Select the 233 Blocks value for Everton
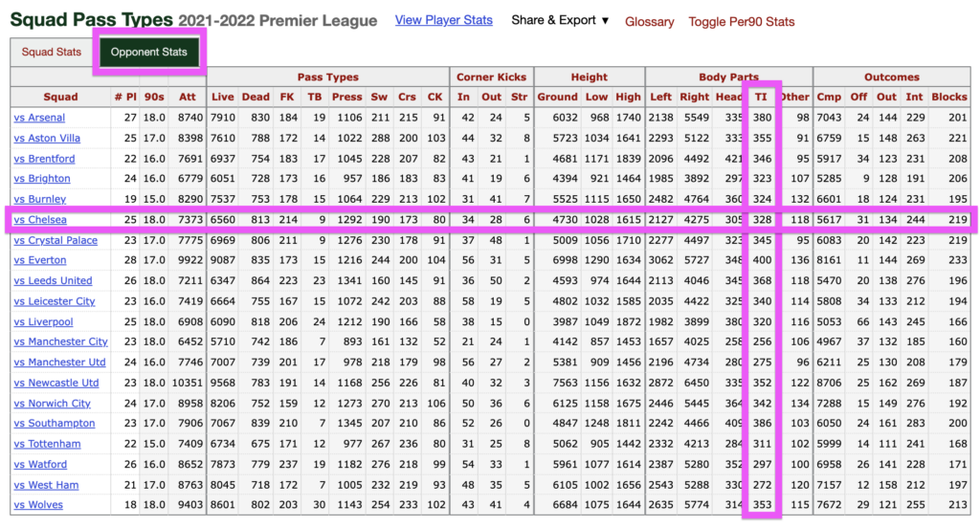 pos(957,260)
